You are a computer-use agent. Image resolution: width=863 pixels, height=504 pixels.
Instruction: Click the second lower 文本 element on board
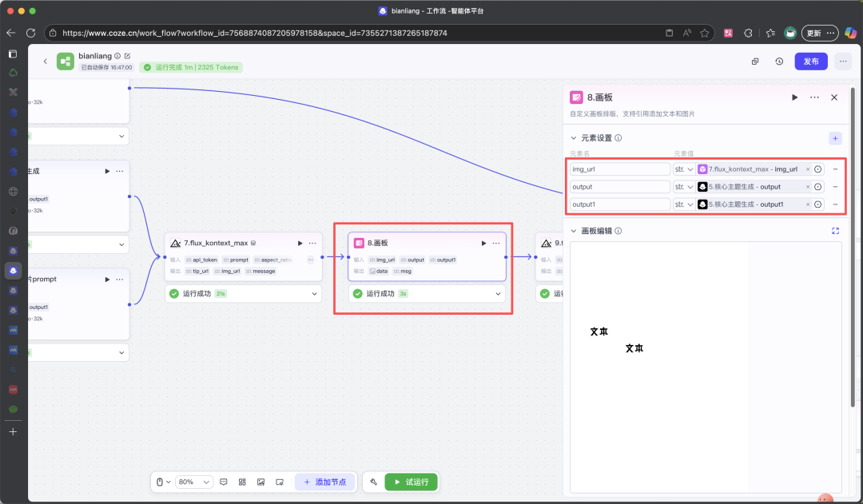[634, 348]
